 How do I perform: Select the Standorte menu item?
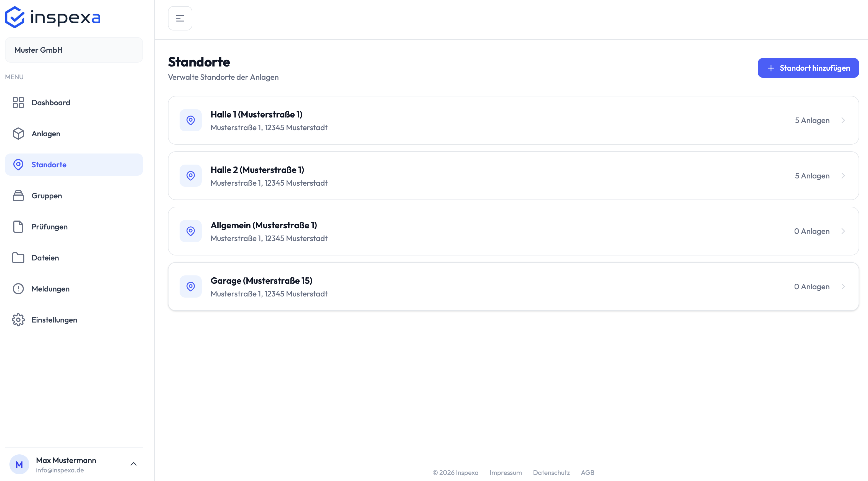74,164
